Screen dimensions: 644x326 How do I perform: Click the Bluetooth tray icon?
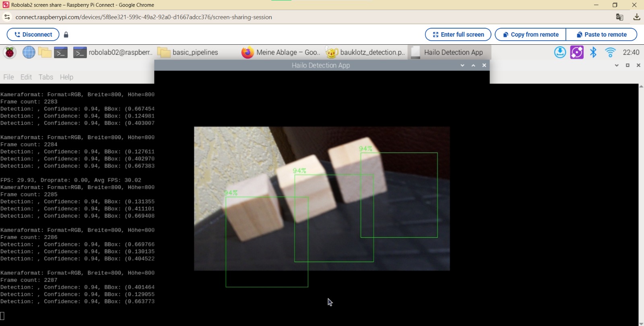[593, 52]
